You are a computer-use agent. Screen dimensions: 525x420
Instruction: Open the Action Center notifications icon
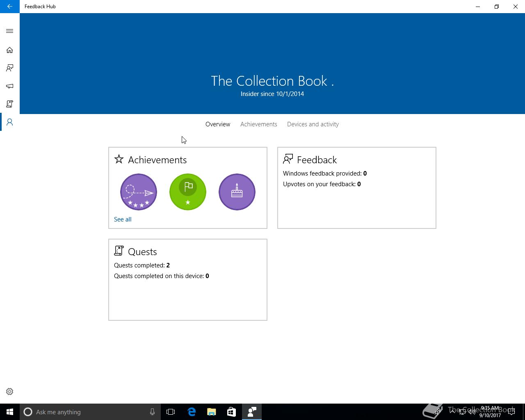pos(511,412)
